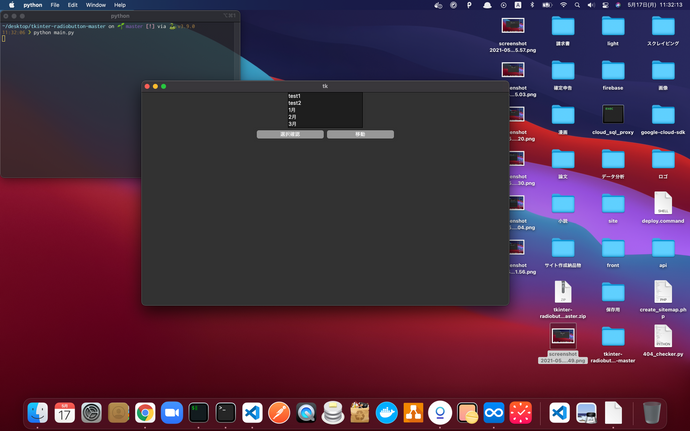Select the create_sitemap.php file on desktop
Viewport: 690px width, 431px height.
point(663,299)
